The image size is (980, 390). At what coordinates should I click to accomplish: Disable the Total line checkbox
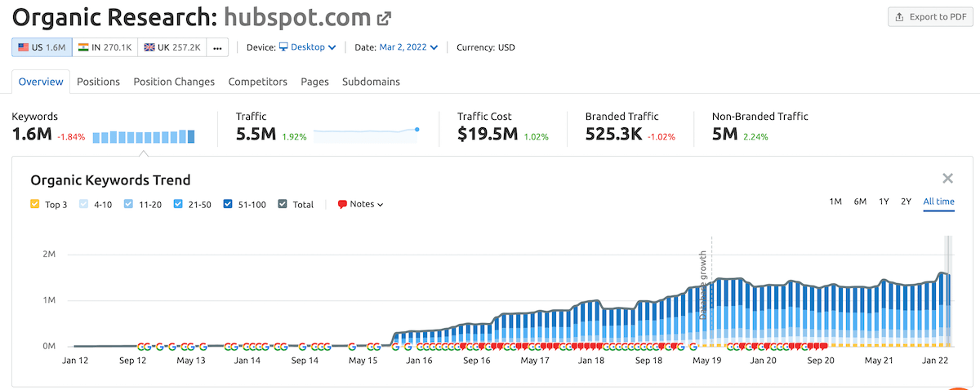coord(283,205)
